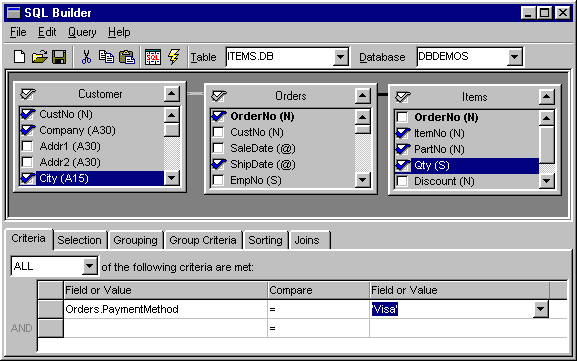The width and height of the screenshot is (577, 361).
Task: Click the Paste clipboard icon
Action: (127, 57)
